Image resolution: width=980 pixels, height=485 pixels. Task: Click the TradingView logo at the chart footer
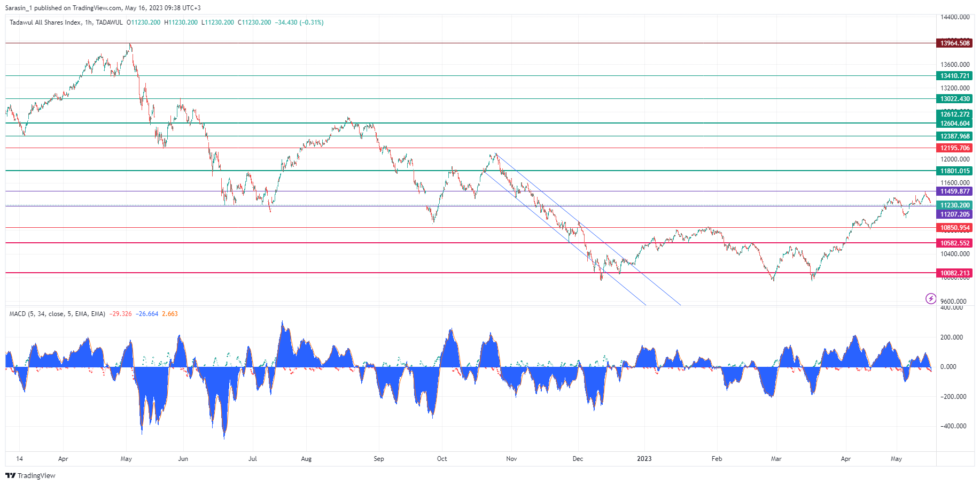(x=30, y=475)
